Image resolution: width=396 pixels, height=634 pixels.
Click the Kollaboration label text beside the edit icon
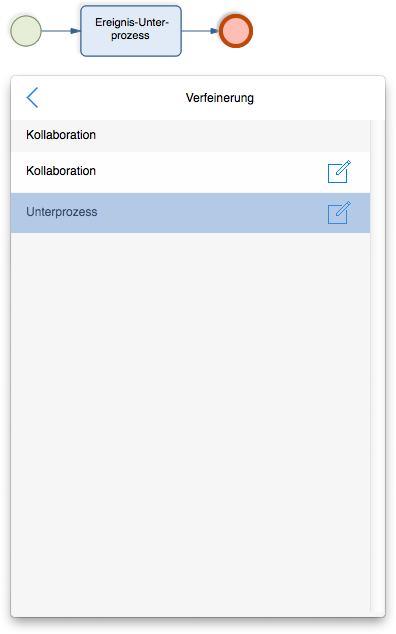click(x=61, y=171)
